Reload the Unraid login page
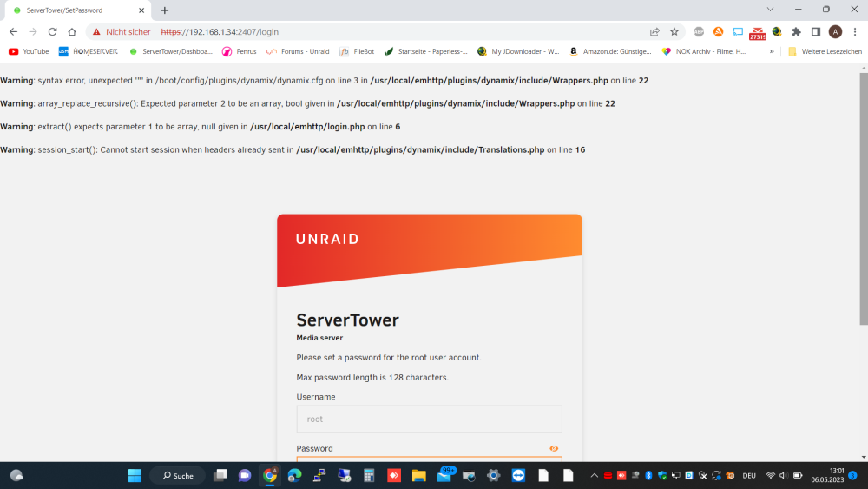The height and width of the screenshot is (489, 868). [x=52, y=31]
